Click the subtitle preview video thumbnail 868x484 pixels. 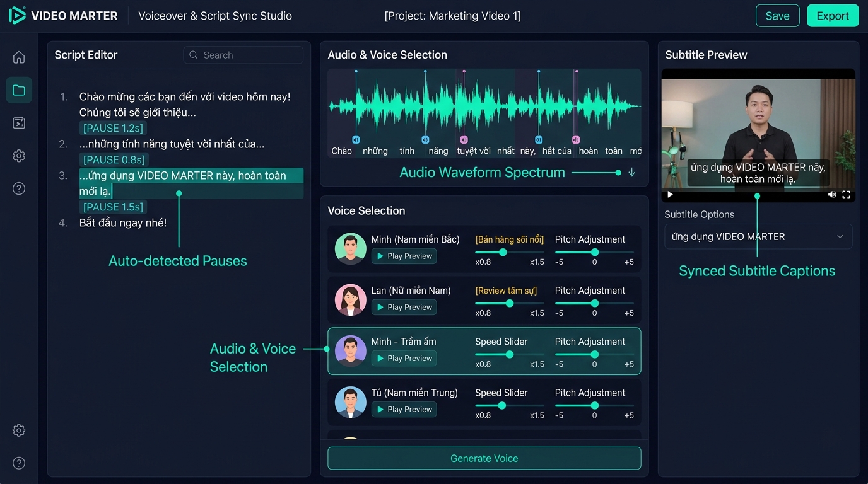click(x=758, y=135)
